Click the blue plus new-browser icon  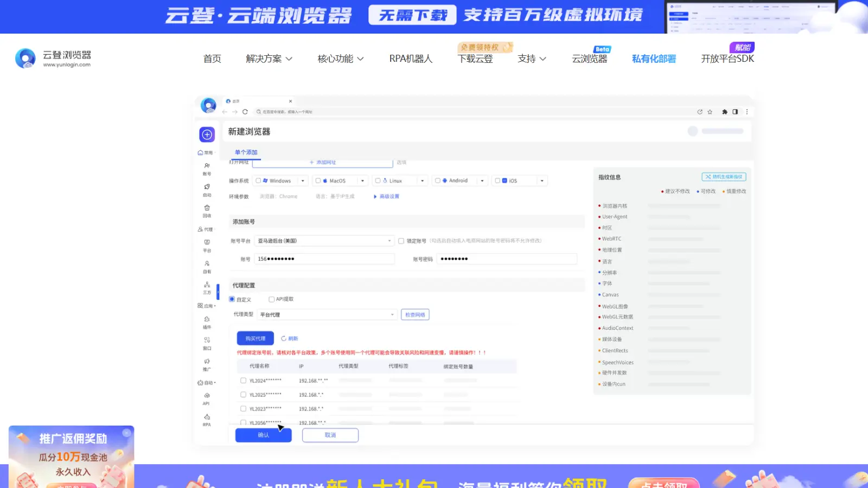tap(207, 134)
